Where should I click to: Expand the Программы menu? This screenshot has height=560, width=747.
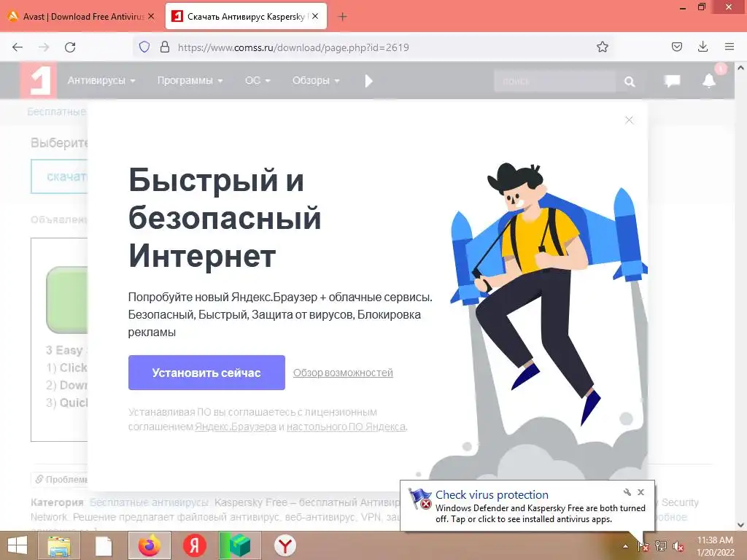click(x=190, y=80)
